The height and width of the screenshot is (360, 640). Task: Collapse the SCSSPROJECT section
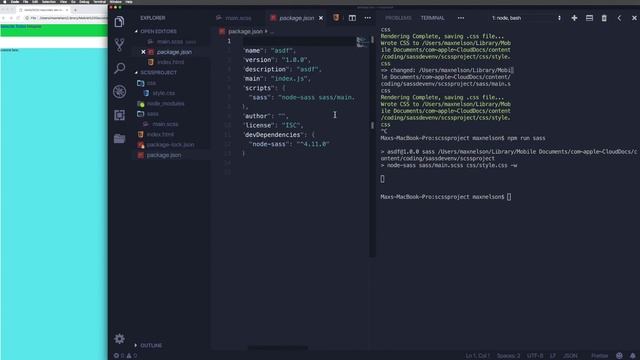[x=158, y=73]
